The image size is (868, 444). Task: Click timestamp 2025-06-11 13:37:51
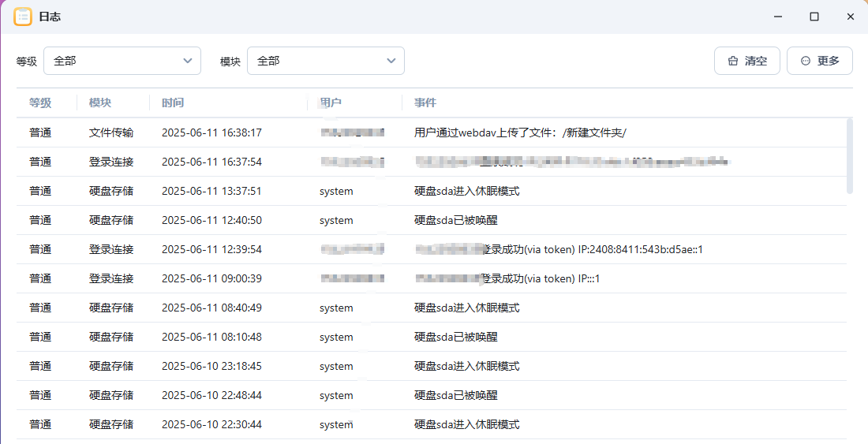click(x=211, y=192)
